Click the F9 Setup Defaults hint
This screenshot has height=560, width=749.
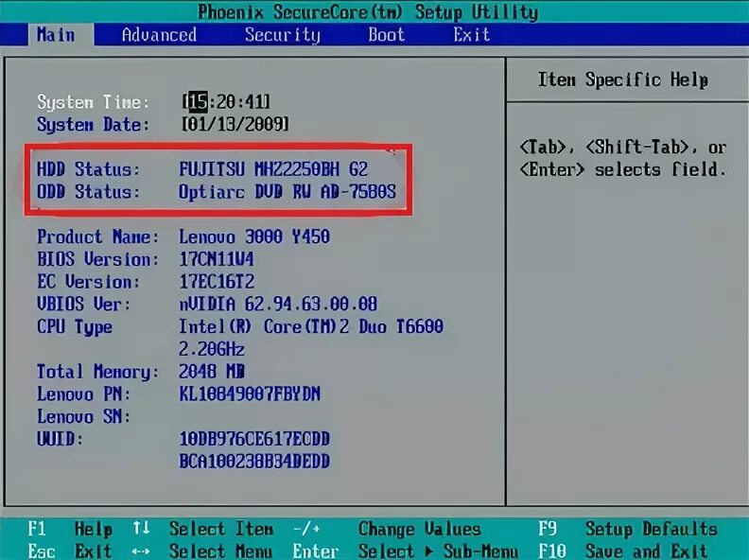point(628,530)
